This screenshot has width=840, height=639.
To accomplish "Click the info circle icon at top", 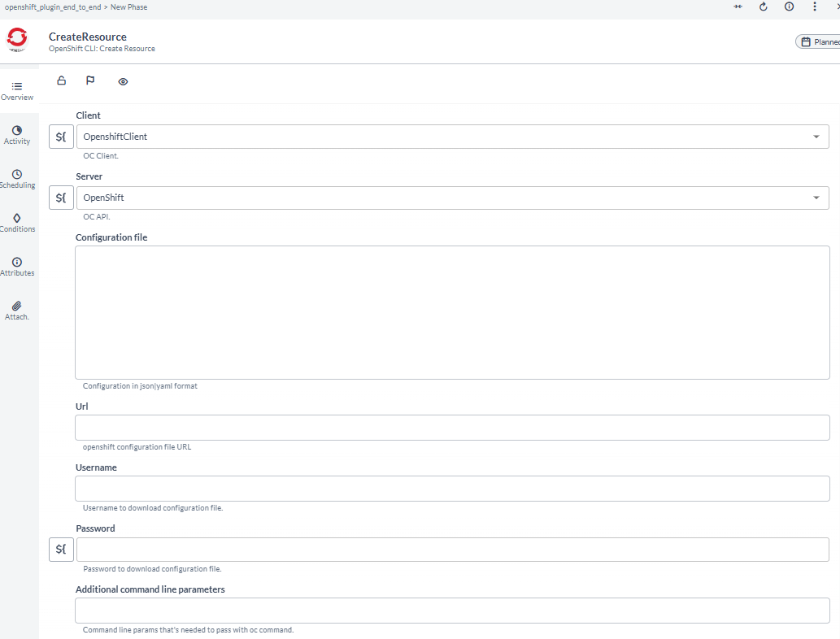I will (x=789, y=7).
